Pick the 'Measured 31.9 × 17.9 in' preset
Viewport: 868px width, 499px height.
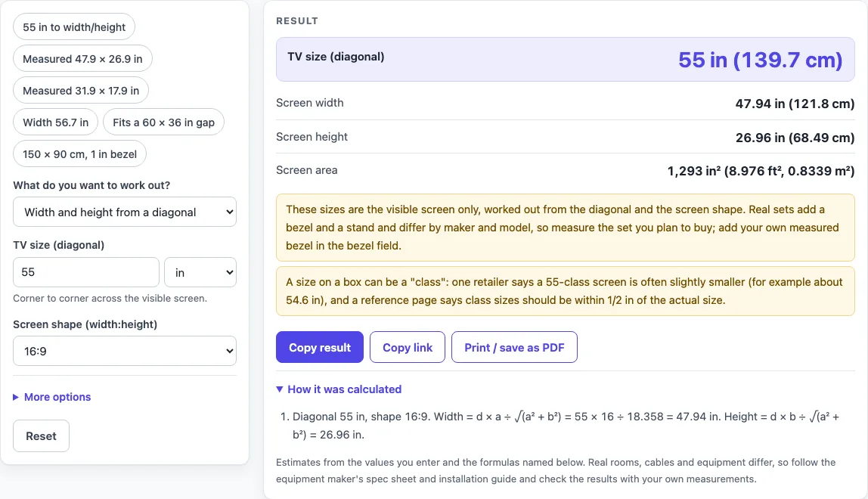point(81,90)
